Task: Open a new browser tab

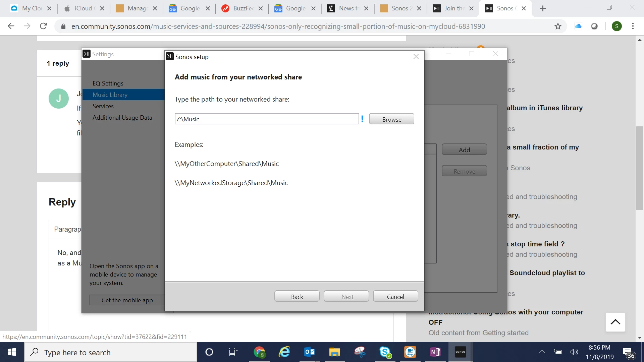Action: [x=543, y=8]
